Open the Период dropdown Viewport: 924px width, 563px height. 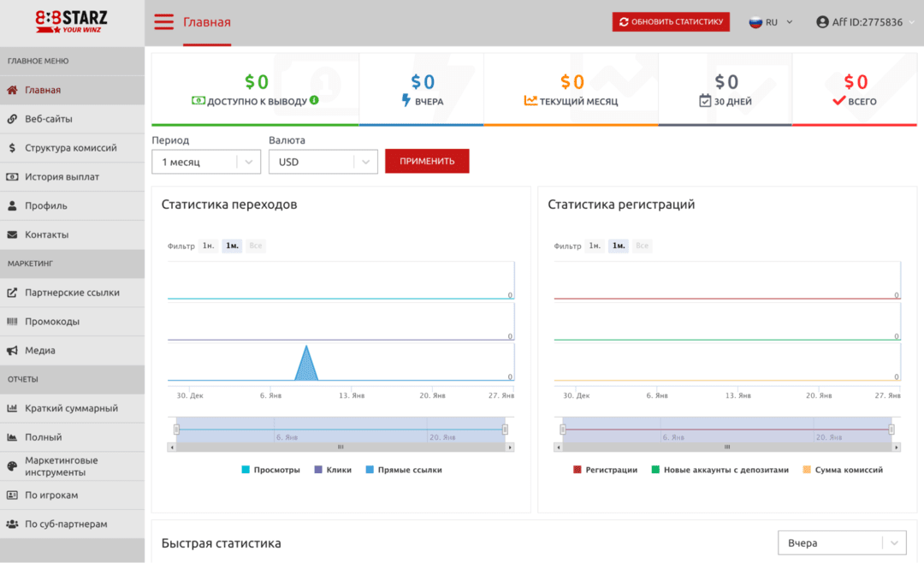pos(205,161)
